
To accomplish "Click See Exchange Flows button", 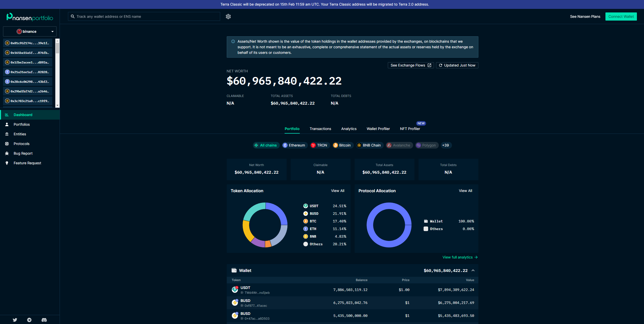I will (411, 65).
